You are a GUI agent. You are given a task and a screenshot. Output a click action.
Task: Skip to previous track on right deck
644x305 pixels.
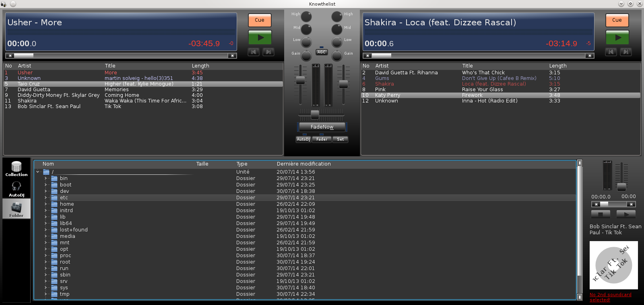coord(611,51)
